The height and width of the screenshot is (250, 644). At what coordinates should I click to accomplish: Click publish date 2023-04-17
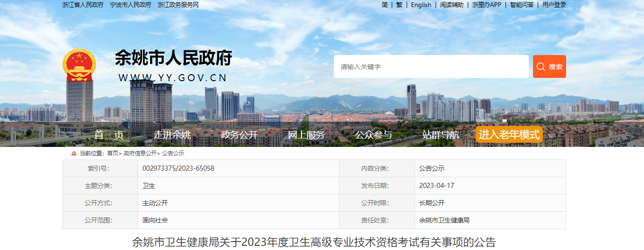436,186
